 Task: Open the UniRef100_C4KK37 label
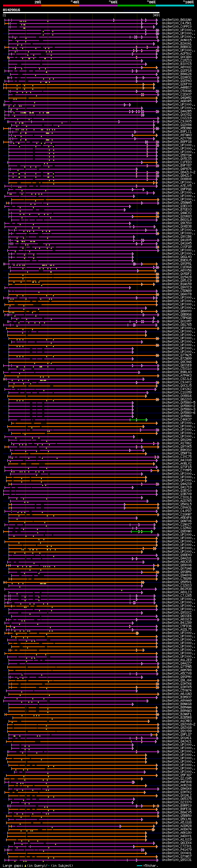click(177, 419)
